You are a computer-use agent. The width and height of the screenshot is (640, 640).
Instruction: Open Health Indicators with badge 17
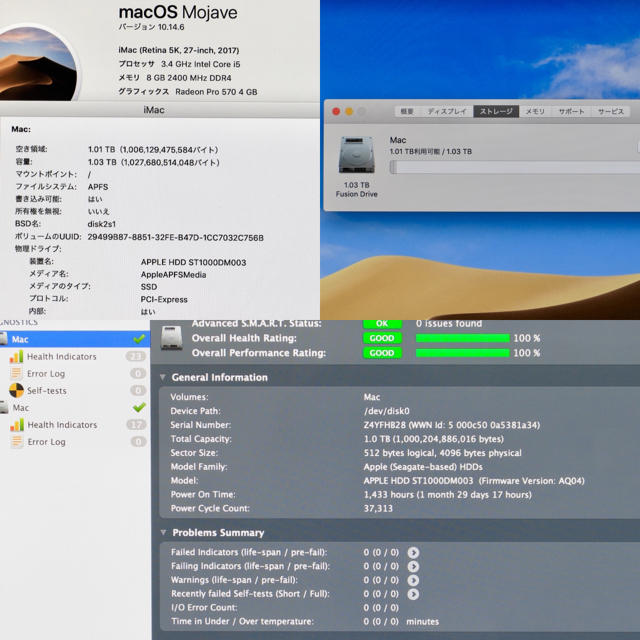[x=75, y=425]
